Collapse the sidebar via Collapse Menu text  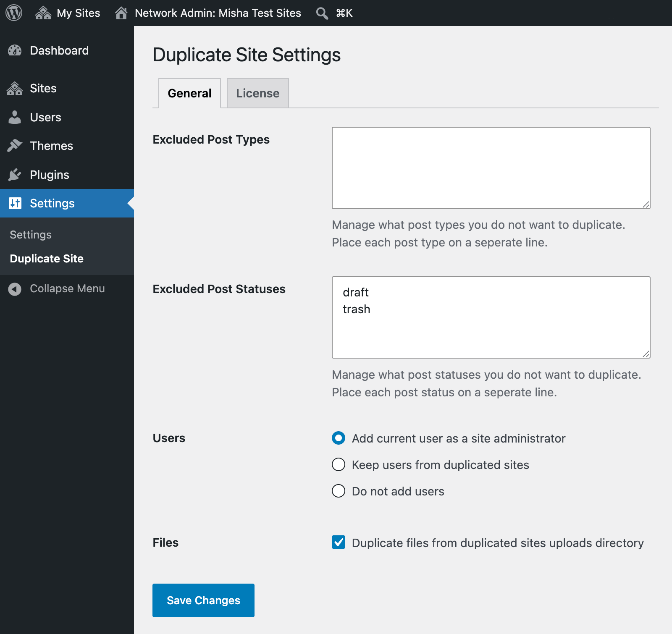click(x=67, y=288)
